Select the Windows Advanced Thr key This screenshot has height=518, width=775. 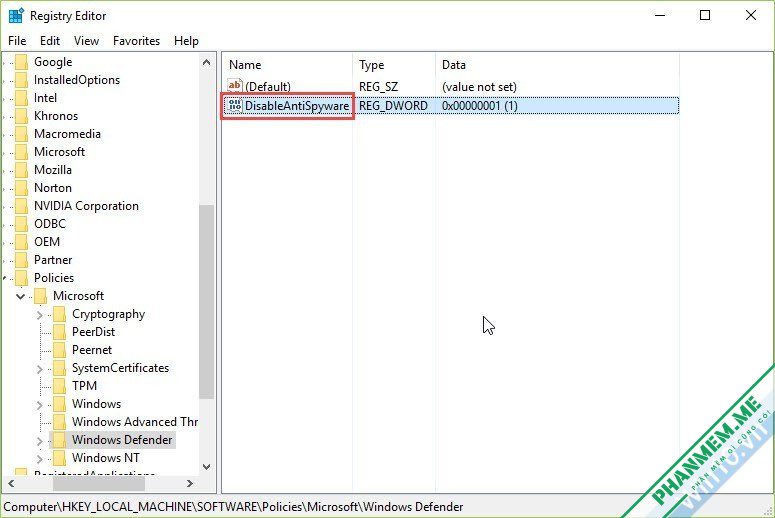click(x=135, y=422)
